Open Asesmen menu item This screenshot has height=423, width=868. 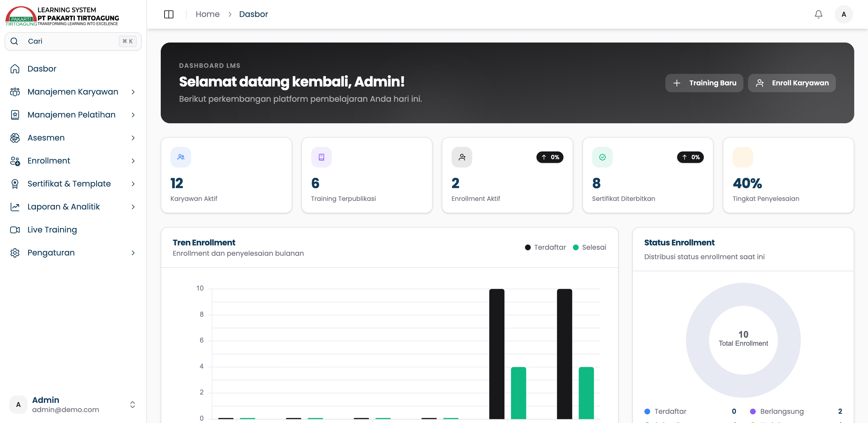coord(73,138)
